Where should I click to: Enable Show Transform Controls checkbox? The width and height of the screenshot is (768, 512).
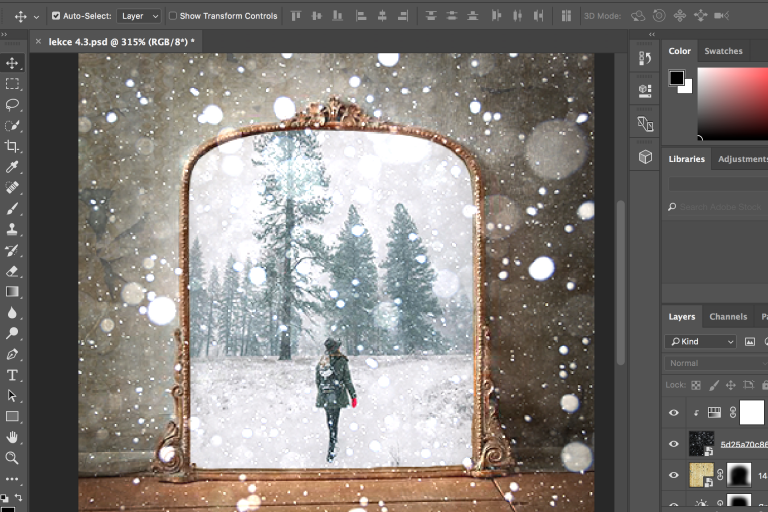coord(173,16)
